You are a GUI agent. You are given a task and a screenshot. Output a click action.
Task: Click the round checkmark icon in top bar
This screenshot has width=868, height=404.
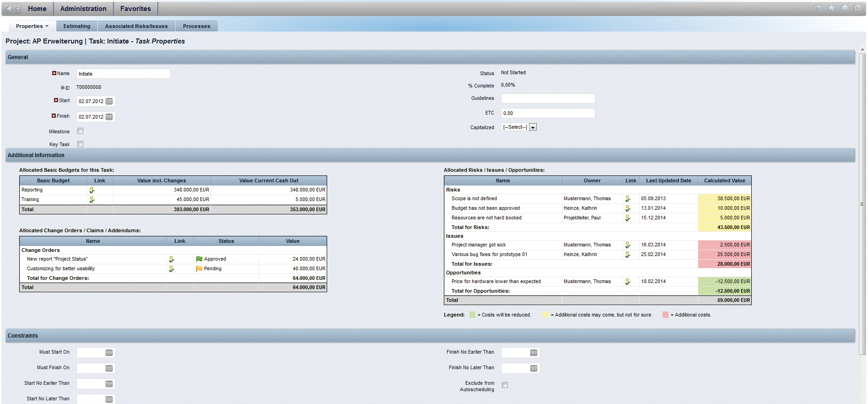point(845,8)
